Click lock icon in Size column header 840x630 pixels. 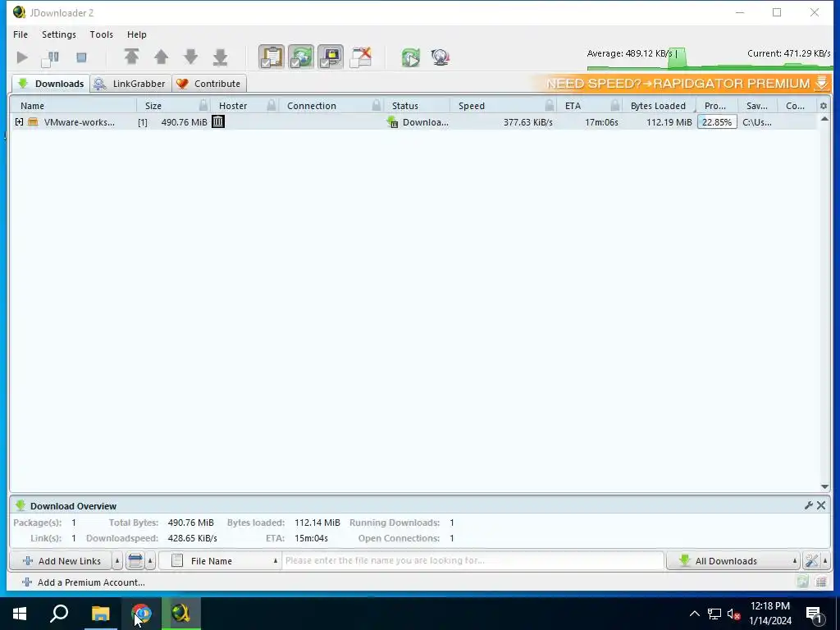point(203,105)
